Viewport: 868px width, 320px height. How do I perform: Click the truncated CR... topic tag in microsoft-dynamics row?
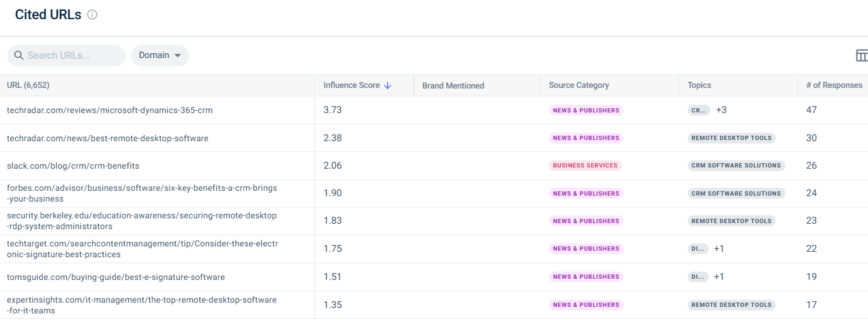[x=699, y=110]
